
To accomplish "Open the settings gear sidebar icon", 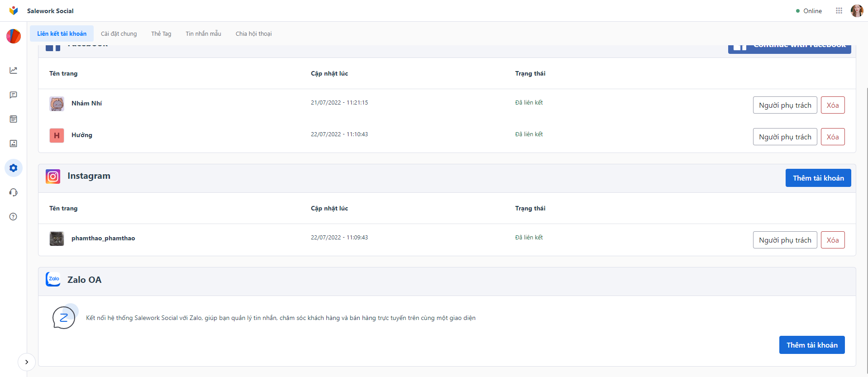I will coord(14,168).
